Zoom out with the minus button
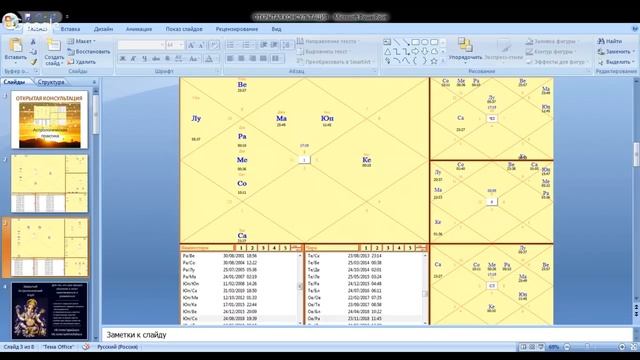Image resolution: width=640 pixels, height=360 pixels. (567, 347)
